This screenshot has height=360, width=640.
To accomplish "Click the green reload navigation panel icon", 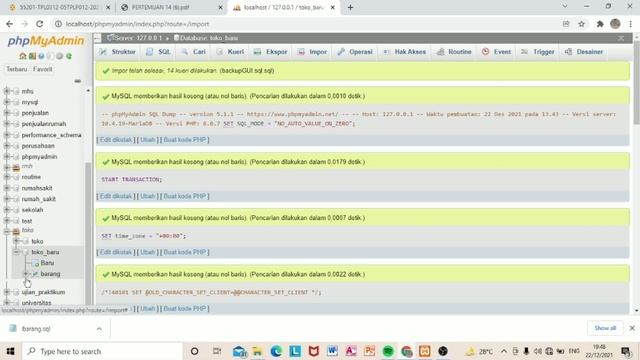I will coord(69,56).
